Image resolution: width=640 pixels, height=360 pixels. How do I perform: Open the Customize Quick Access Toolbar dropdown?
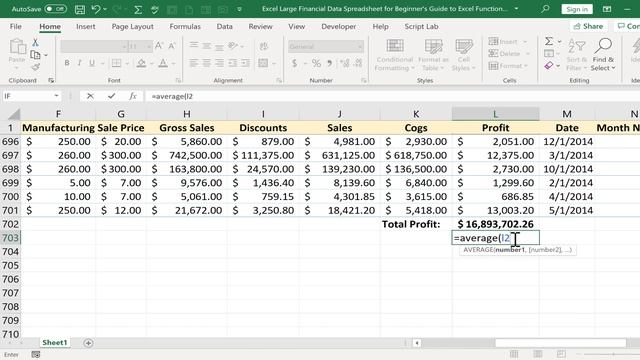240,9
